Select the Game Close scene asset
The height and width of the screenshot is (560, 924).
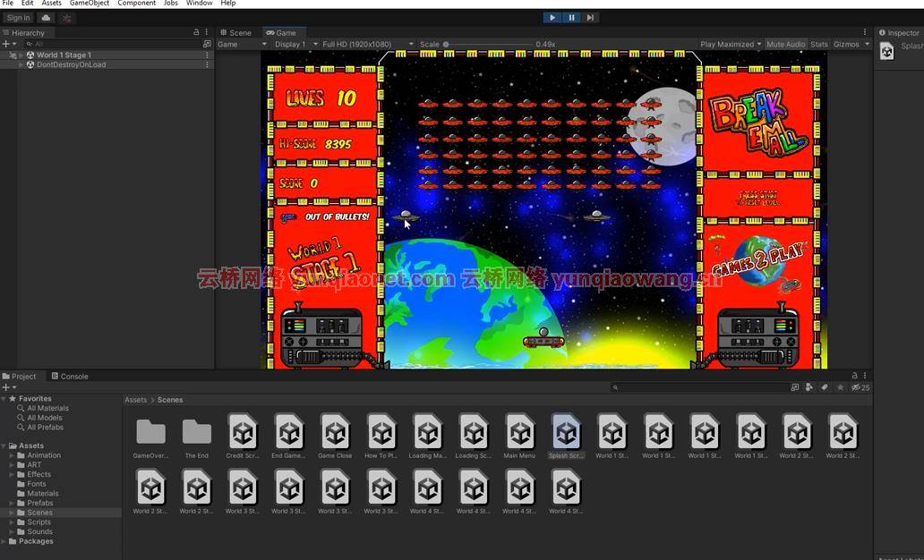coord(335,437)
